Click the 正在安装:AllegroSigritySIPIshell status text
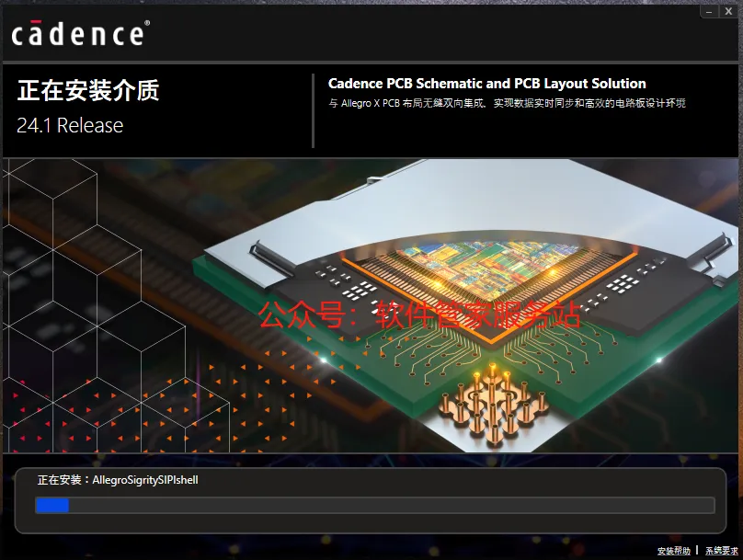 point(118,480)
